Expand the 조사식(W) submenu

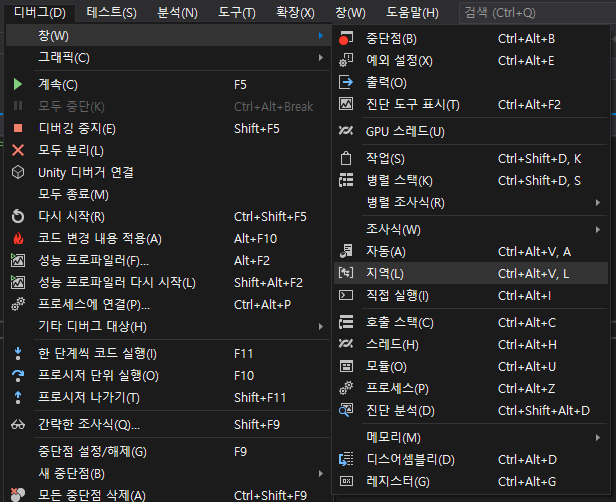coord(598,229)
